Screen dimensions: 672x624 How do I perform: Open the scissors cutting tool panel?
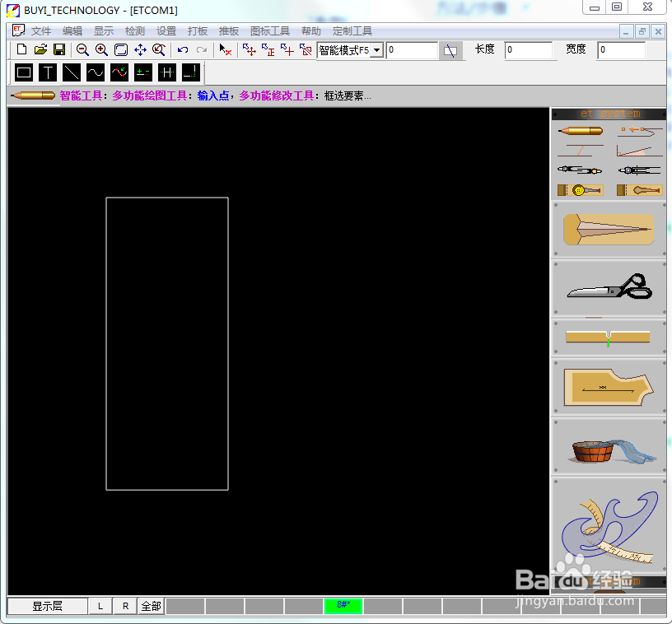609,287
